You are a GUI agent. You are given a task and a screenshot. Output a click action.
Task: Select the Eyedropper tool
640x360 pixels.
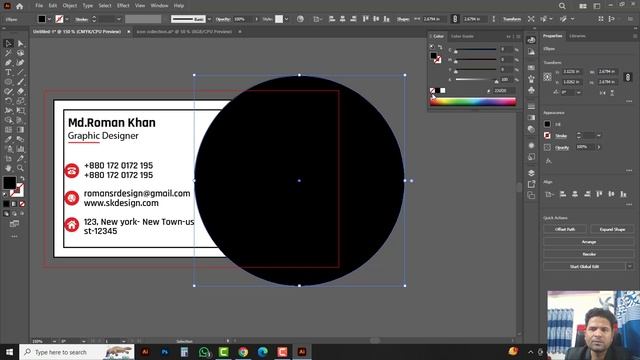pos(9,139)
